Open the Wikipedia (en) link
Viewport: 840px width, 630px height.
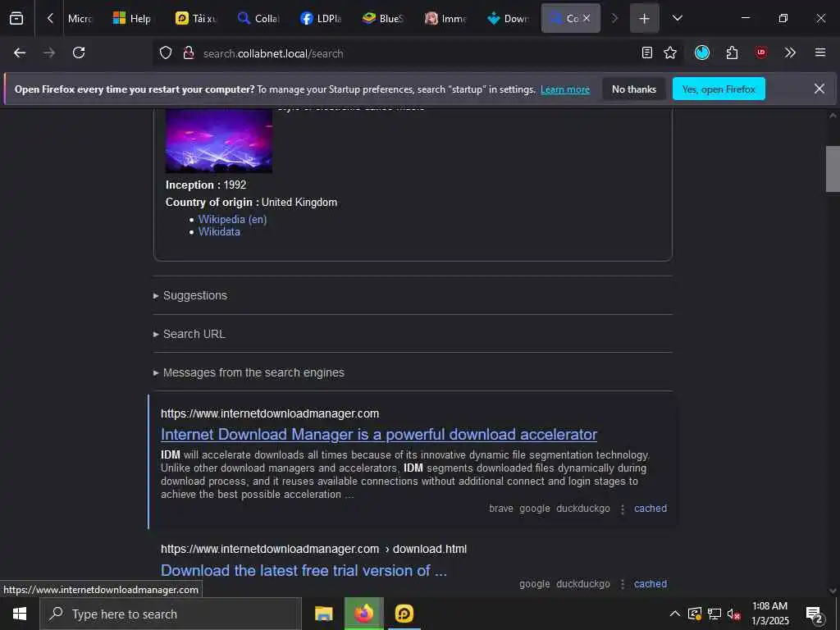click(232, 219)
